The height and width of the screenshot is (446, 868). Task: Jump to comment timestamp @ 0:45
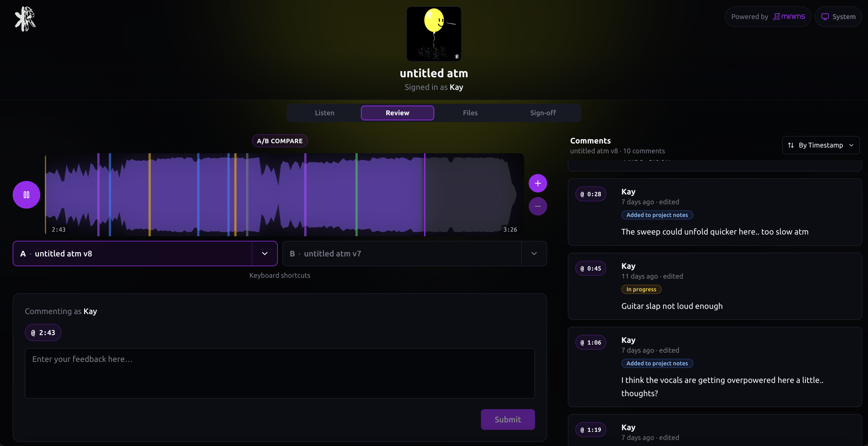pos(591,269)
